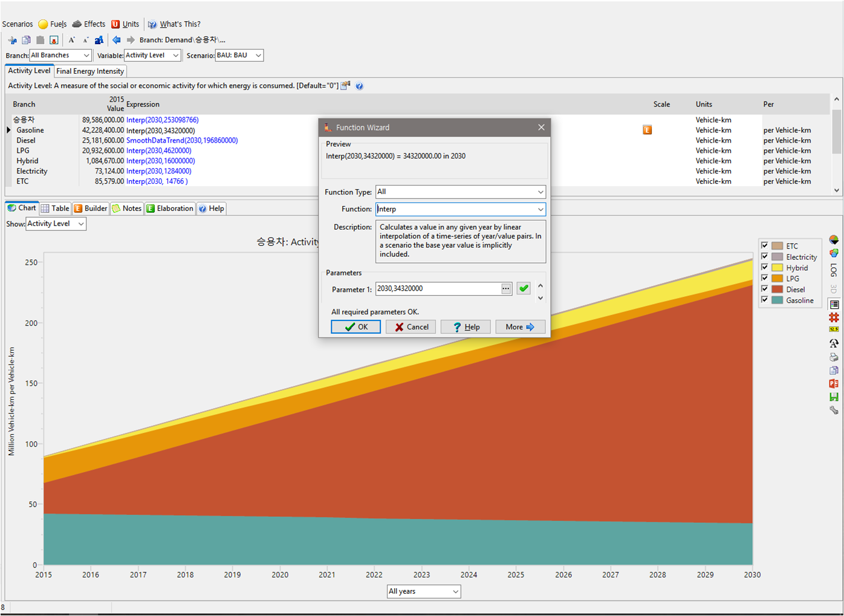Click Help button in Function Wizard

pos(466,327)
